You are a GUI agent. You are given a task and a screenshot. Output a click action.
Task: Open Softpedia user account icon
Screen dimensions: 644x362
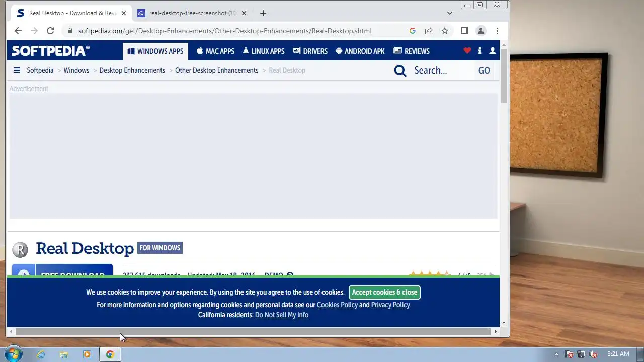coord(493,51)
